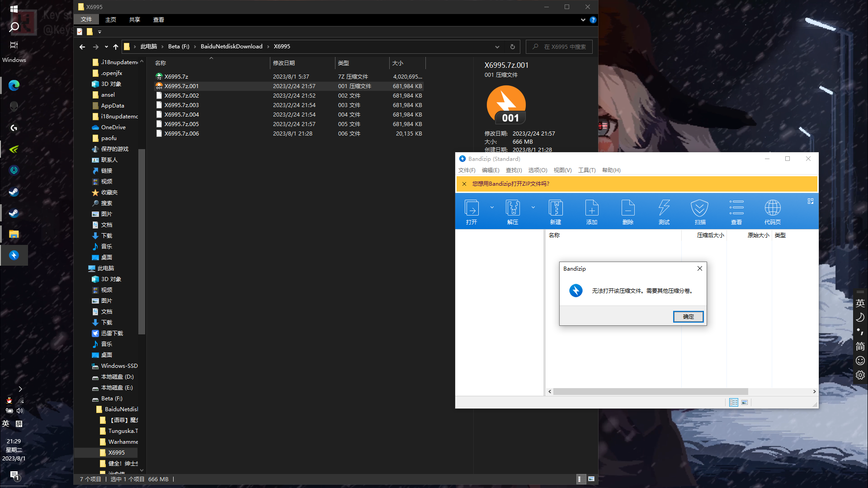
Task: Toggle IME English/Chinese mode on floating bar
Action: pos(860,303)
